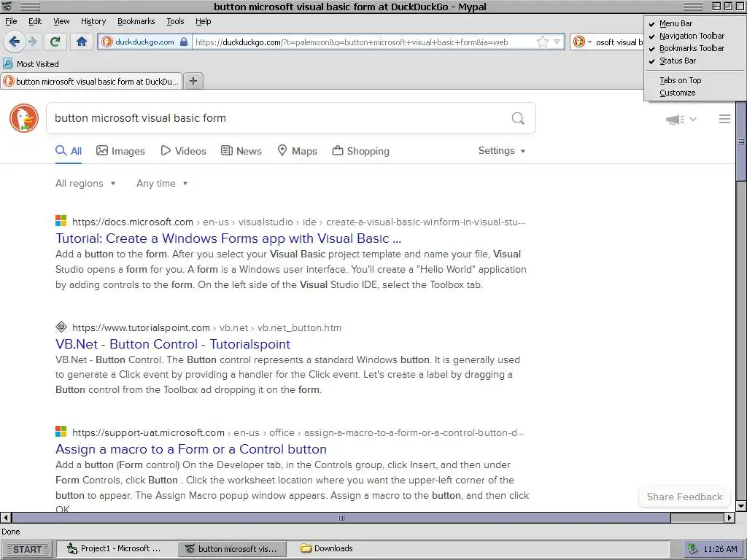Click the Tutorialspoint result favicon
The image size is (747, 560).
click(x=61, y=327)
